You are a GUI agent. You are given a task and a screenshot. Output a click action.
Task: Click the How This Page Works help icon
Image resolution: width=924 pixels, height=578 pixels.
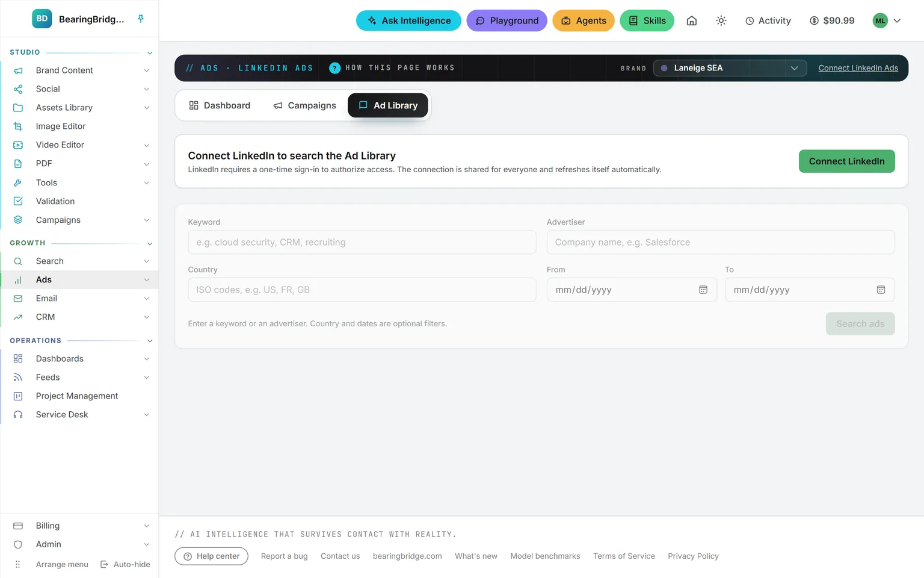pos(335,68)
